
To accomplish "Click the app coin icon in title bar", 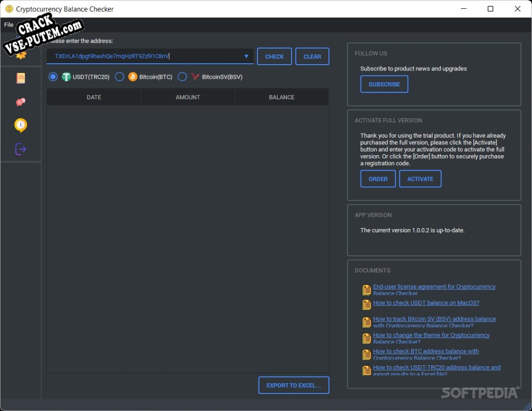I will point(9,9).
